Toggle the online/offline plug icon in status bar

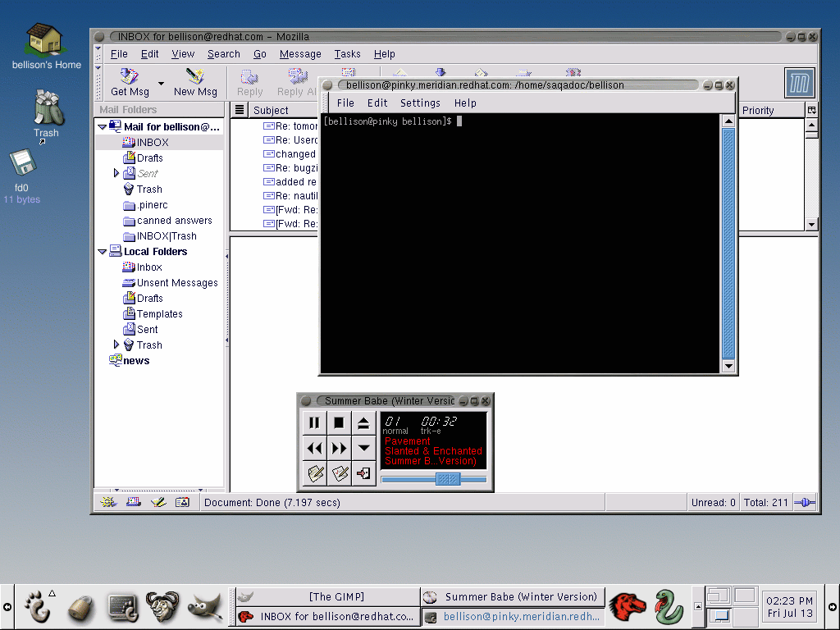[x=806, y=503]
